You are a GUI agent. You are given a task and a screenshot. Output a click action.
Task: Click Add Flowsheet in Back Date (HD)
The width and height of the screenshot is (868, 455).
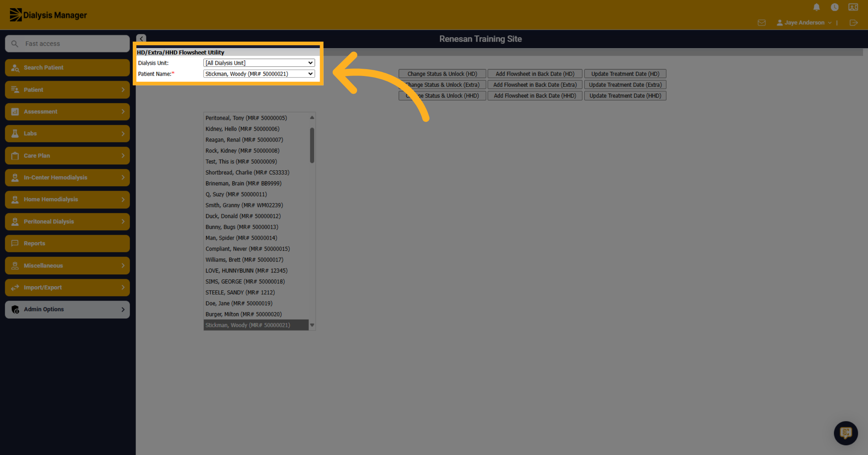point(535,74)
